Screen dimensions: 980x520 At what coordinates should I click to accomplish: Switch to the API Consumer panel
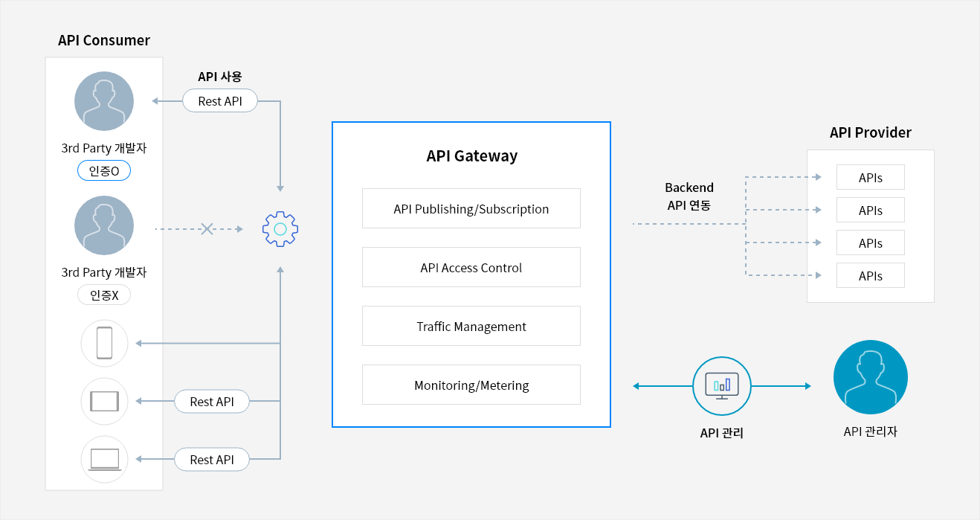(x=103, y=40)
